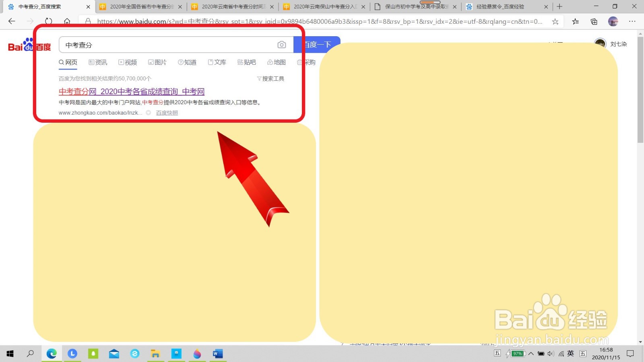
Task: Add page to favorites star icon
Action: tap(555, 21)
